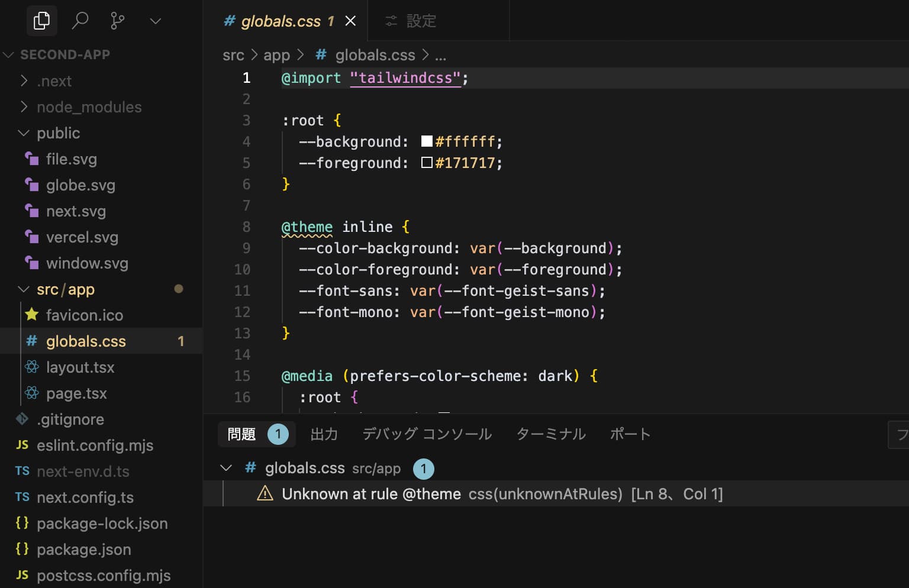Select the Unknown at rule @theme problem
The width and height of the screenshot is (909, 588).
(556, 494)
